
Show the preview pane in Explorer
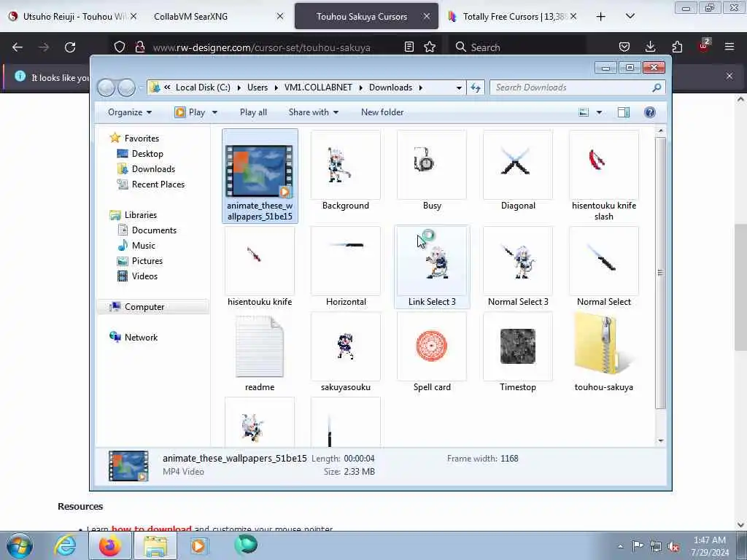[x=624, y=112]
